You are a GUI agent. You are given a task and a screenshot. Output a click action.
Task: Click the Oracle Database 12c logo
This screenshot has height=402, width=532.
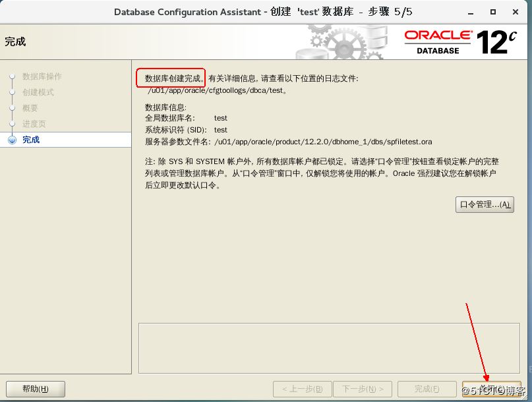click(x=461, y=42)
